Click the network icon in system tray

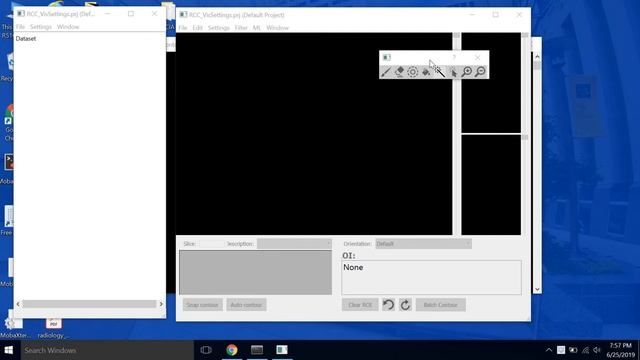[x=585, y=350]
